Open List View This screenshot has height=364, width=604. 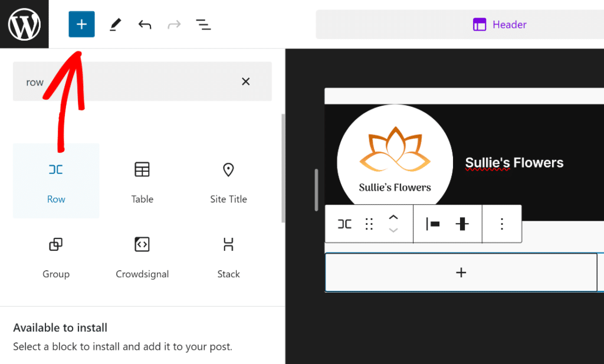[203, 24]
